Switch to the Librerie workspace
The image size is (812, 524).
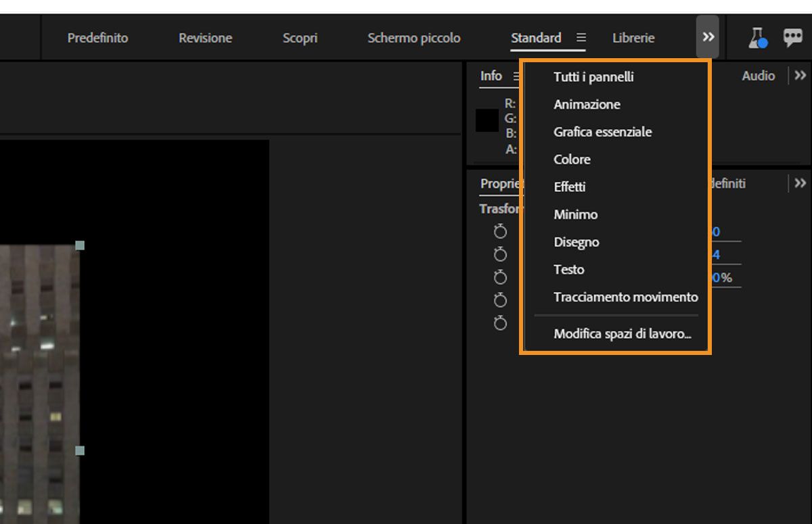coord(633,38)
